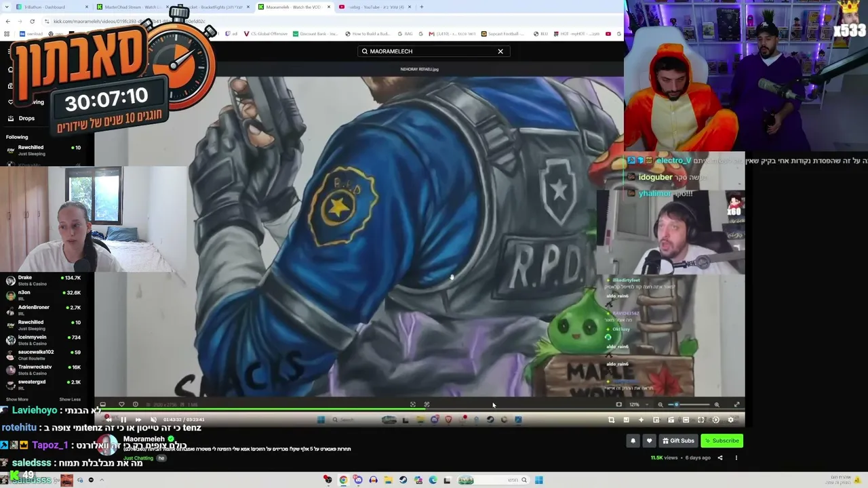868x488 pixels.
Task: Pause the VOD playback
Action: point(123,420)
